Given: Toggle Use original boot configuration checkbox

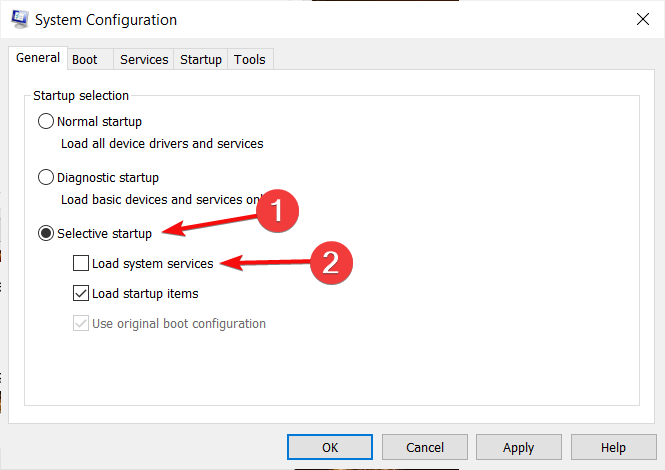Looking at the screenshot, I should tap(81, 324).
